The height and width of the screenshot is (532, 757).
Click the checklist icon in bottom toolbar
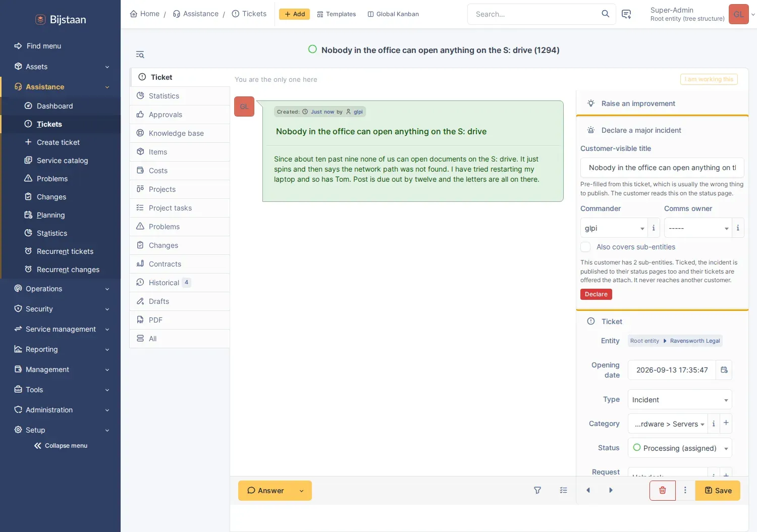pos(563,490)
